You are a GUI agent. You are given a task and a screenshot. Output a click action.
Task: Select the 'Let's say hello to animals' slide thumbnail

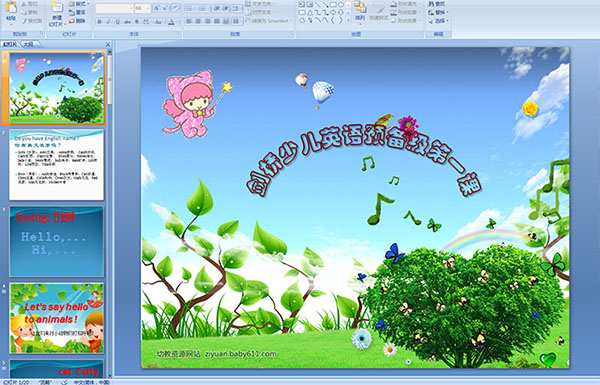pyautogui.click(x=57, y=318)
